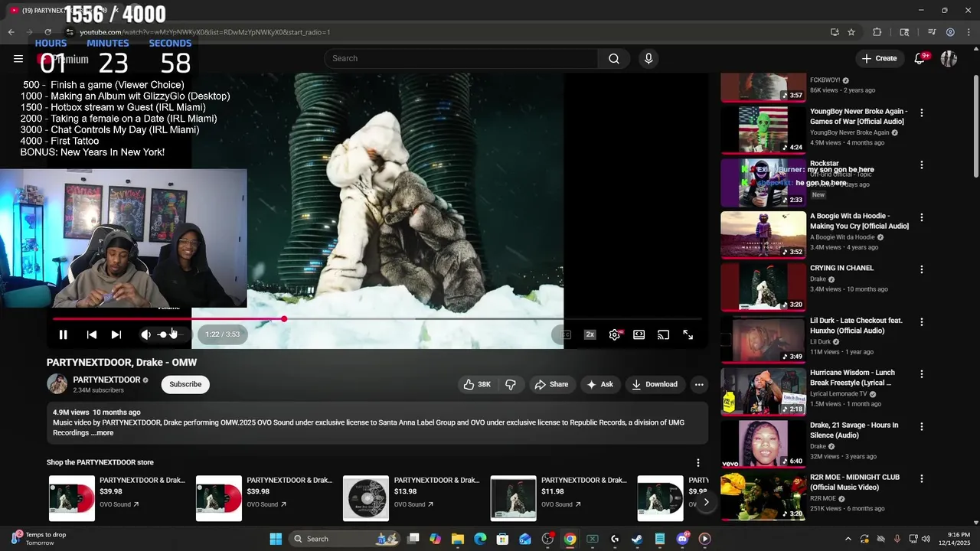
Task: Open the Create menu
Action: [x=879, y=58]
